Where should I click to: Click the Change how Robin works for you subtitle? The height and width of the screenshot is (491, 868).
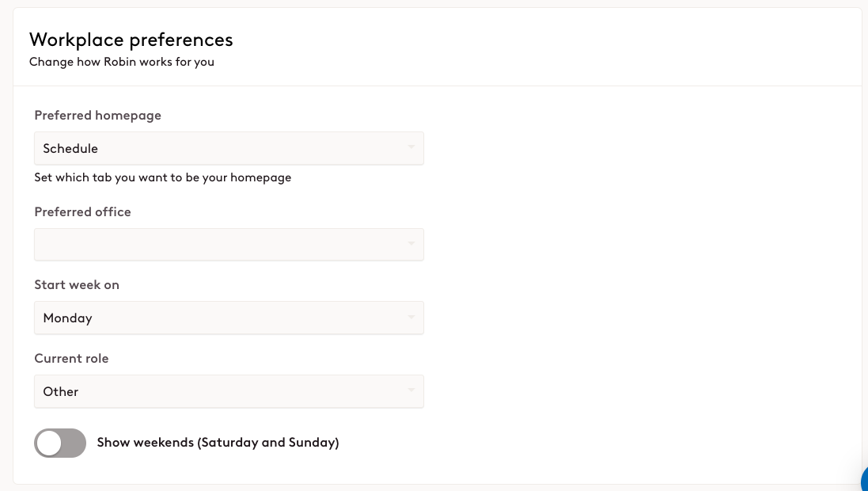121,62
